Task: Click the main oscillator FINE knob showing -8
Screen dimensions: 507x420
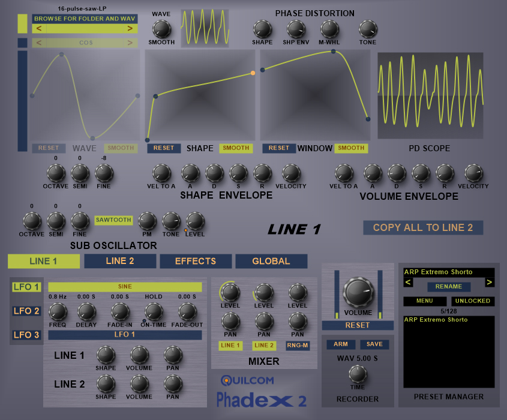Action: coord(104,173)
